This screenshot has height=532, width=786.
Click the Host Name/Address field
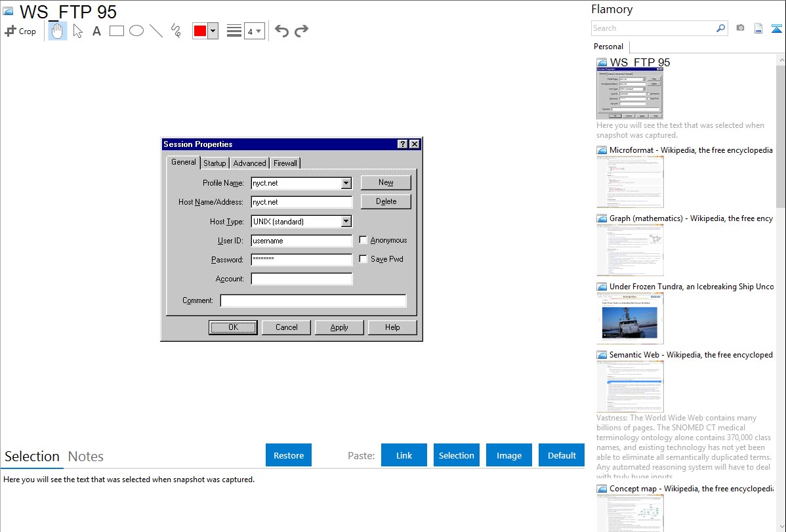click(302, 202)
